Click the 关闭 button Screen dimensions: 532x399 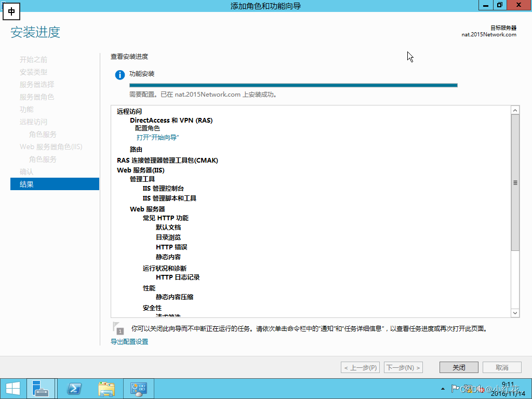tap(459, 367)
